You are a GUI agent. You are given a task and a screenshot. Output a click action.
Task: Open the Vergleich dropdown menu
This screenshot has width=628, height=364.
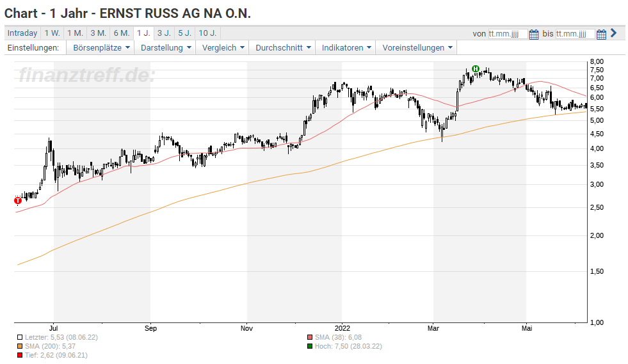coord(222,47)
